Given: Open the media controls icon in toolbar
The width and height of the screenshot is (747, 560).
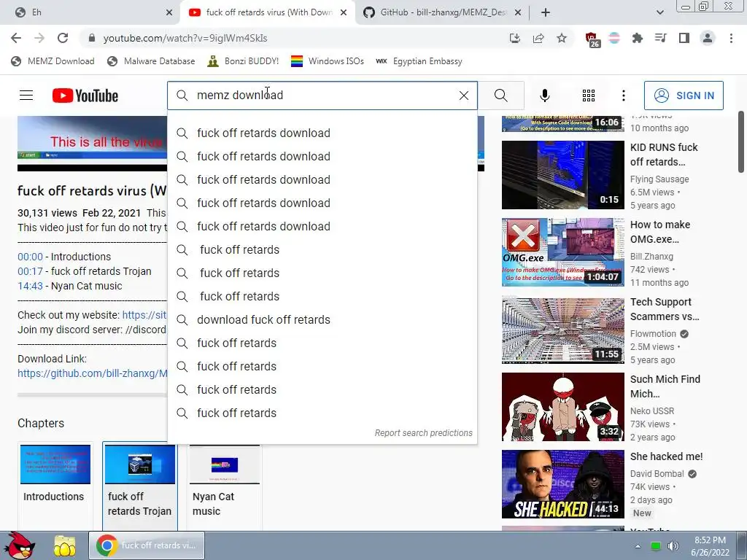Looking at the screenshot, I should point(660,38).
